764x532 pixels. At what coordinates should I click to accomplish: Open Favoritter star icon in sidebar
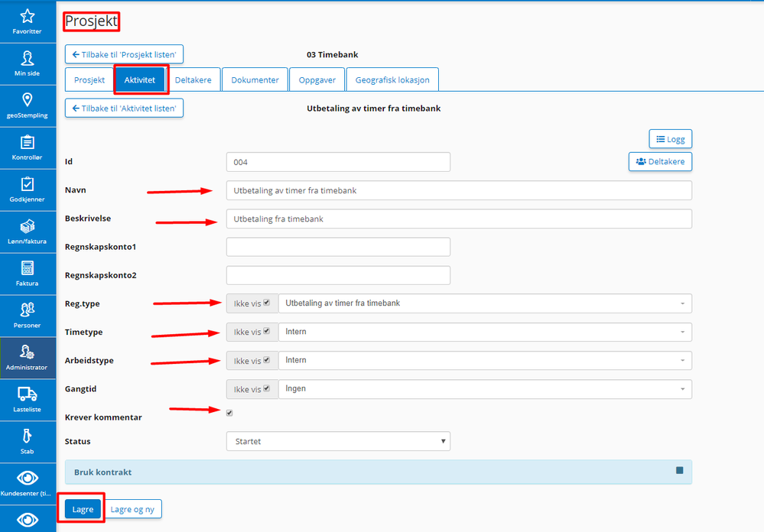[28, 16]
